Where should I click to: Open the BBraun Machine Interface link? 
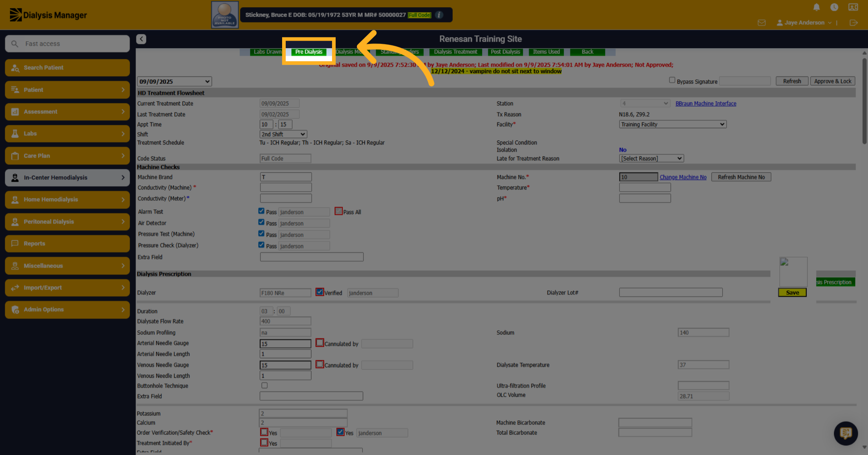(706, 104)
